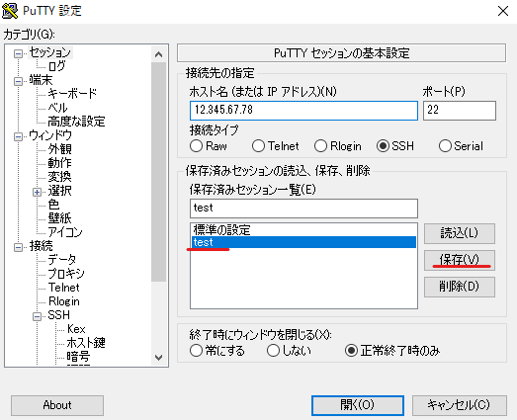517x420 pixels.
Task: Click the About button
Action: [x=57, y=405]
